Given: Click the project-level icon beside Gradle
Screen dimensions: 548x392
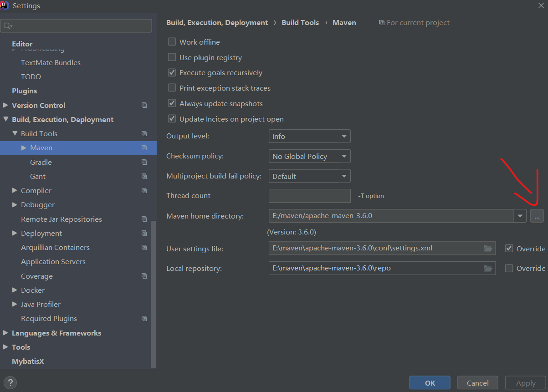Looking at the screenshot, I should click(144, 162).
